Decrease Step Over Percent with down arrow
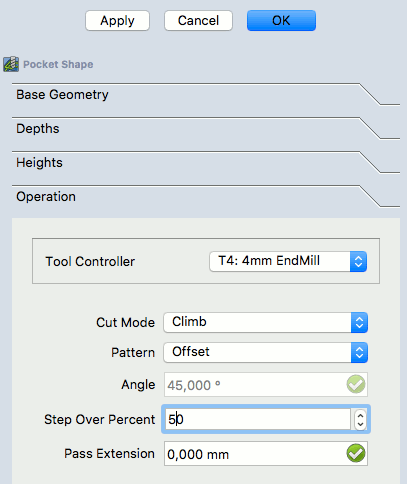407x484 pixels. 360,425
